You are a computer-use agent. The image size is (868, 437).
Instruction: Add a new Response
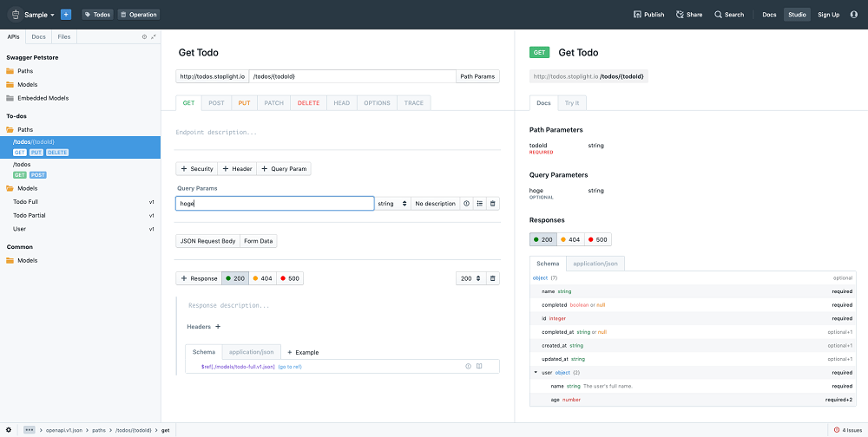(x=199, y=278)
